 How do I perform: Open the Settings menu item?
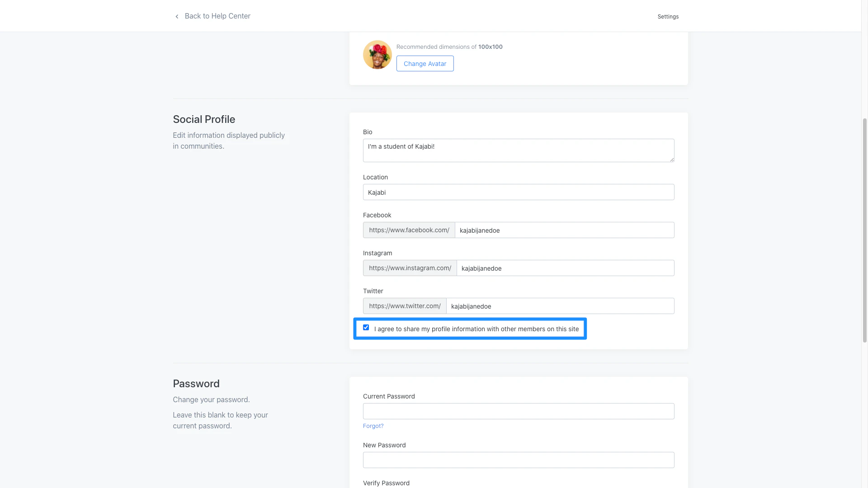click(x=668, y=17)
